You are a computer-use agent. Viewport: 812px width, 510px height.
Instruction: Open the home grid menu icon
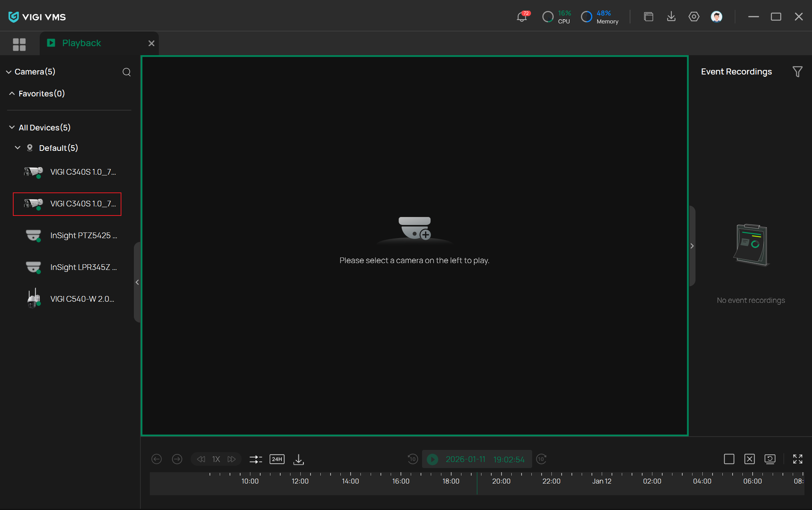[19, 44]
